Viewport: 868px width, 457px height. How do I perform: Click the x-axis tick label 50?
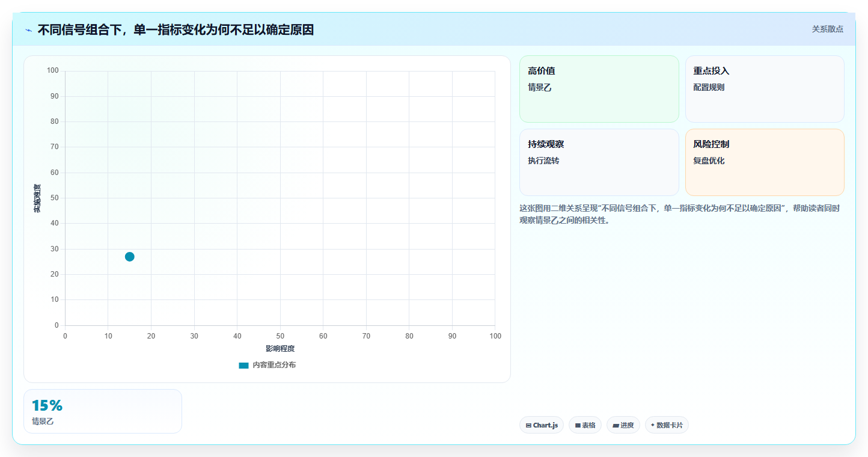coord(280,336)
